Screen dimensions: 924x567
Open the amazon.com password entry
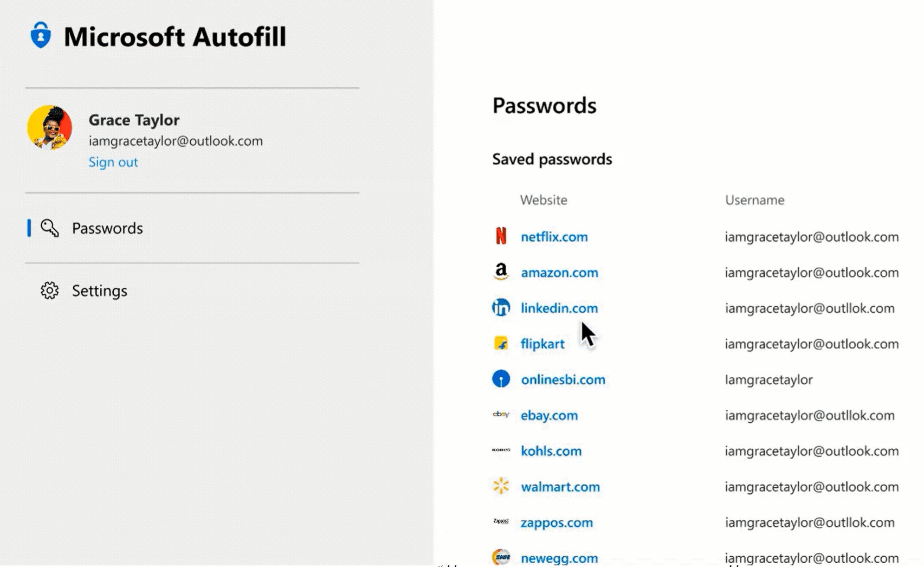click(559, 273)
